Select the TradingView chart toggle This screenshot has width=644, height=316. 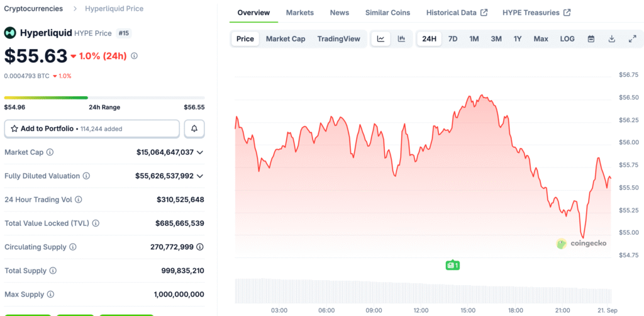pyautogui.click(x=339, y=39)
